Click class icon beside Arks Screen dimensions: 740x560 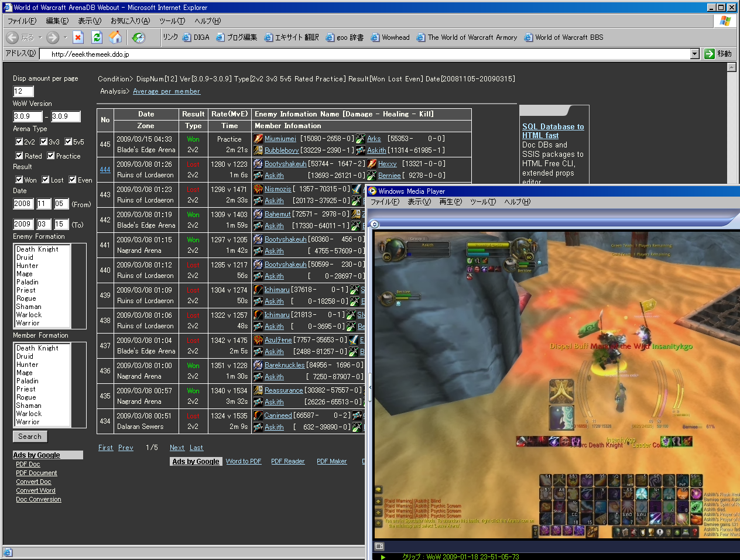361,139
